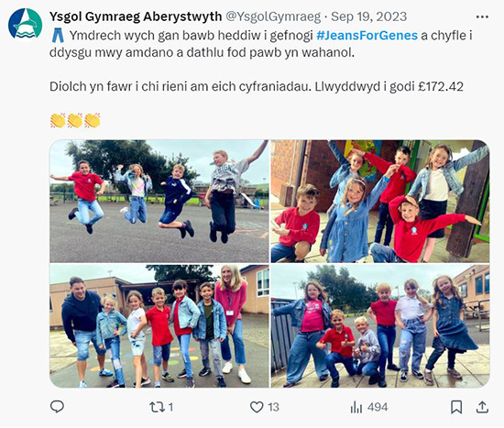Click the retweet arrows icon

click(158, 407)
